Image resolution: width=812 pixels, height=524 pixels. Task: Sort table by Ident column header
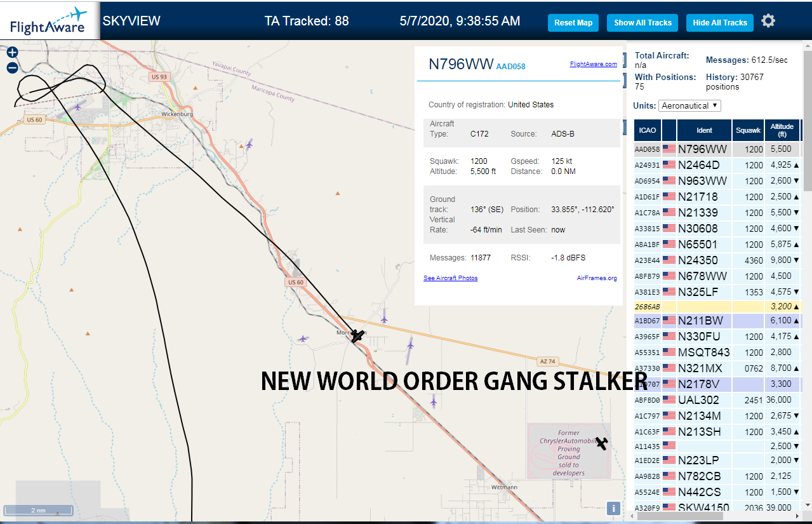(x=704, y=130)
